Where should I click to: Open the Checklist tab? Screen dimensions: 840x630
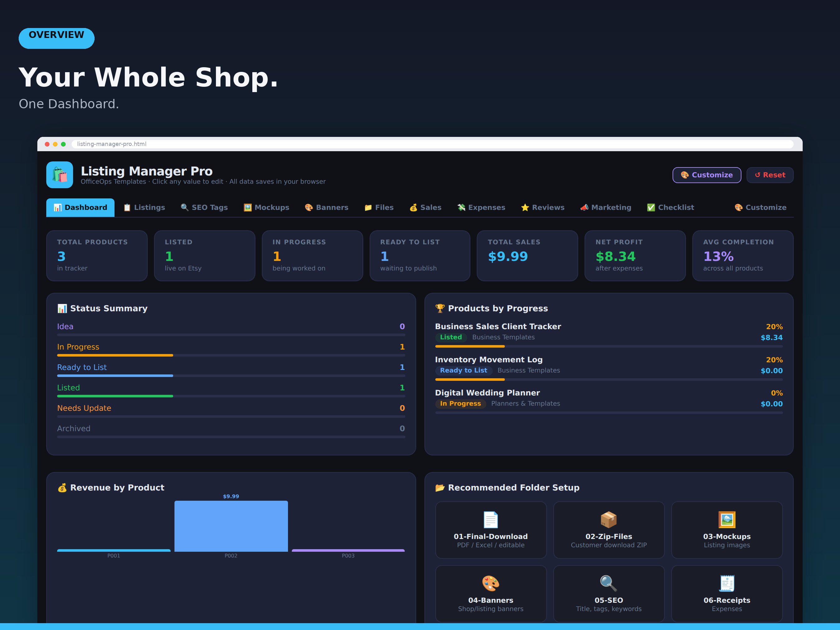point(670,207)
